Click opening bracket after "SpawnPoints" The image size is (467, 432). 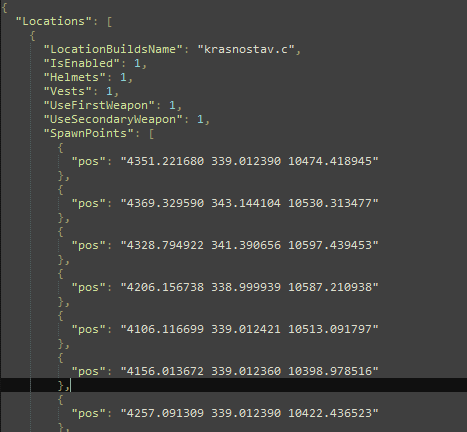pos(151,134)
